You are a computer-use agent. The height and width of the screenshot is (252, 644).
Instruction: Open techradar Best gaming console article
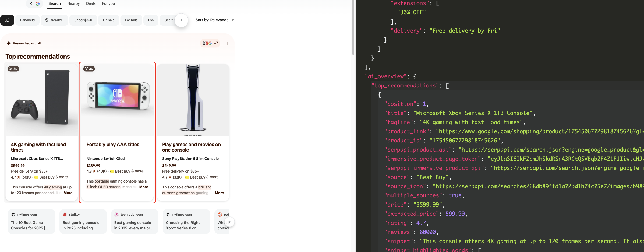135,221
